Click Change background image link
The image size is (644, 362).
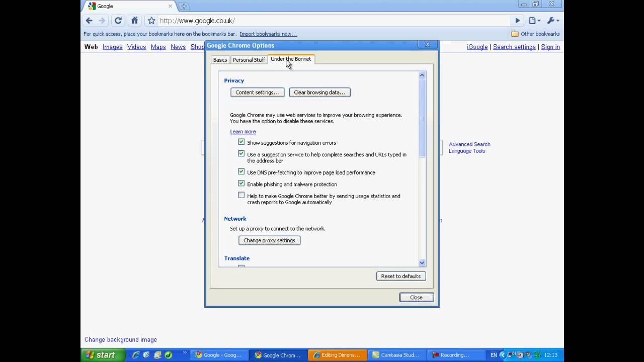tap(121, 340)
